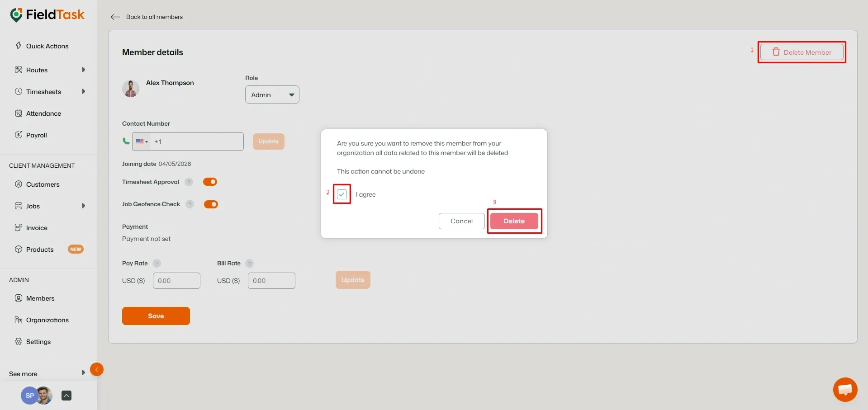This screenshot has height=410, width=868.
Task: Click the up-arrow icon beside avatars
Action: (66, 396)
